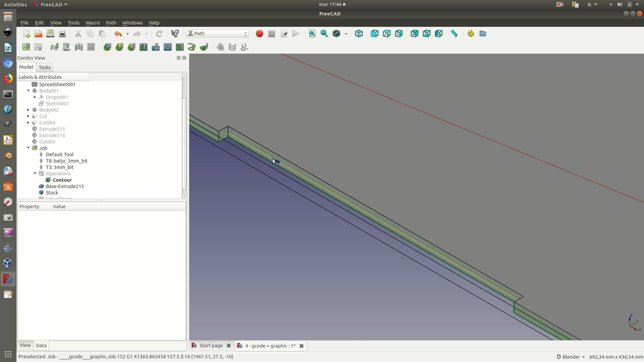Run the Path post process tool
Image resolution: width=644 pixels, height=362 pixels.
[38, 47]
